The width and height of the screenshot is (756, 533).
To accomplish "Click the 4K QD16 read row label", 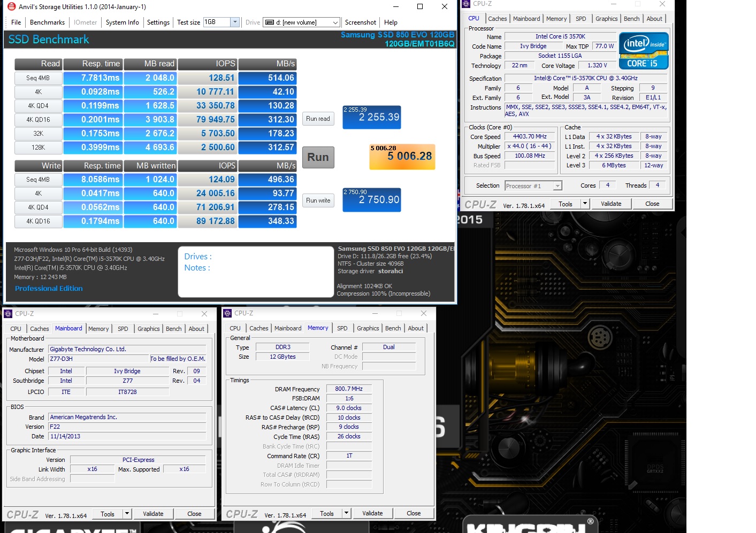I will [38, 120].
